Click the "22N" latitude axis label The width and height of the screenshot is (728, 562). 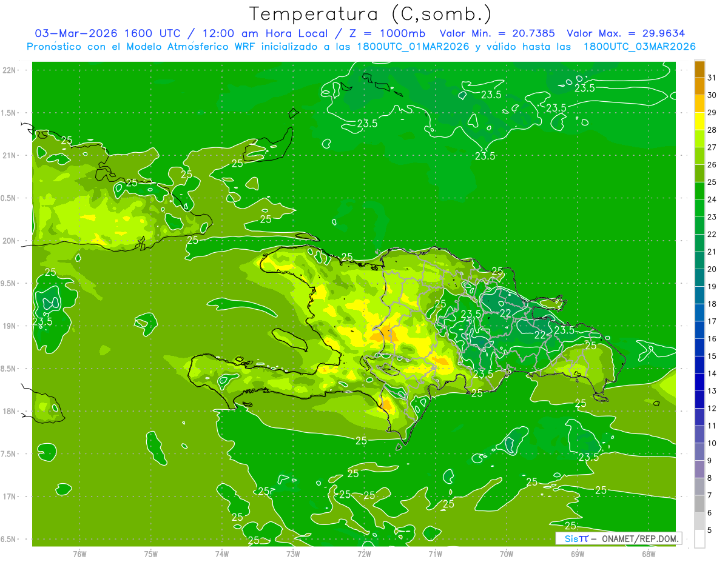click(x=10, y=70)
